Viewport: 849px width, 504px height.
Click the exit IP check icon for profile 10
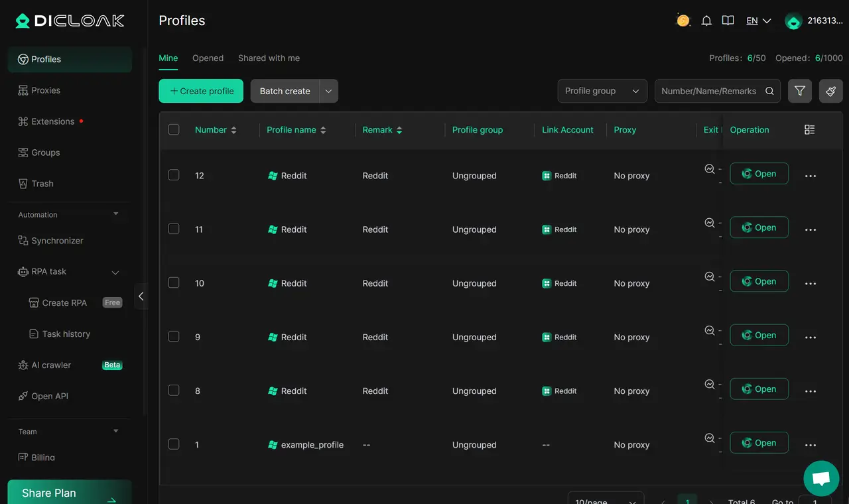coord(709,277)
